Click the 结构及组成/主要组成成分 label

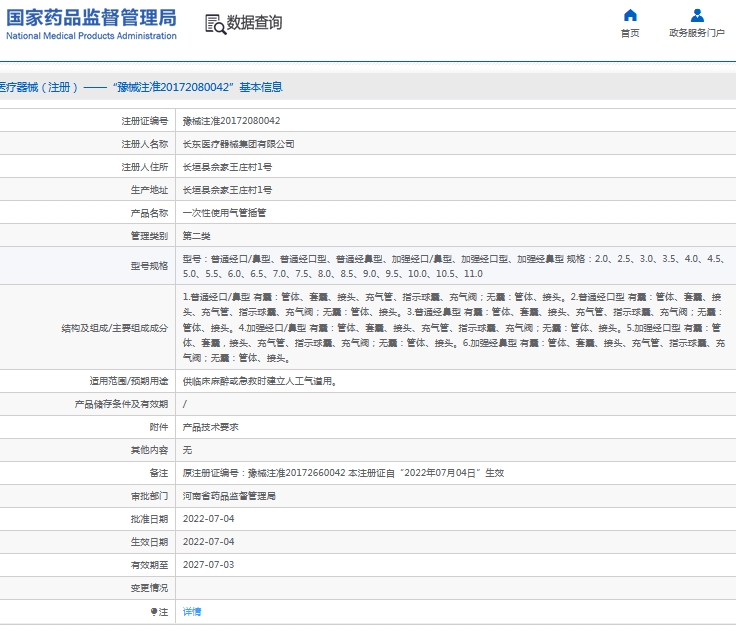click(115, 328)
